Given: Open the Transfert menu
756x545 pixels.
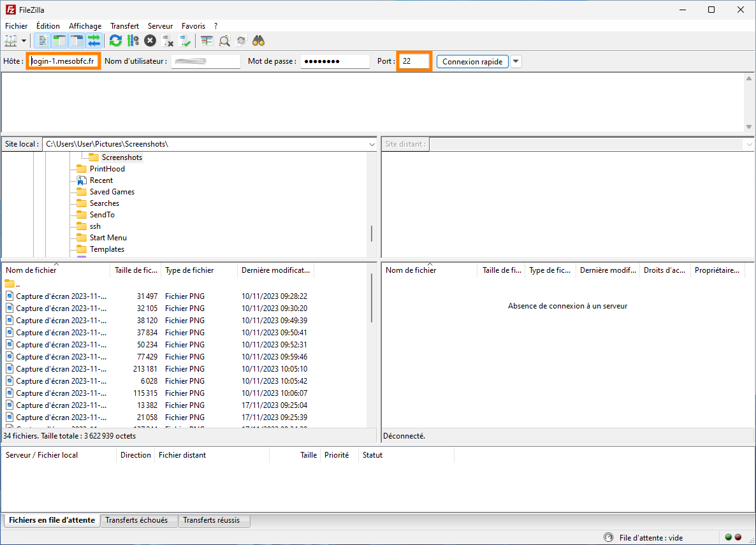Looking at the screenshot, I should point(124,25).
